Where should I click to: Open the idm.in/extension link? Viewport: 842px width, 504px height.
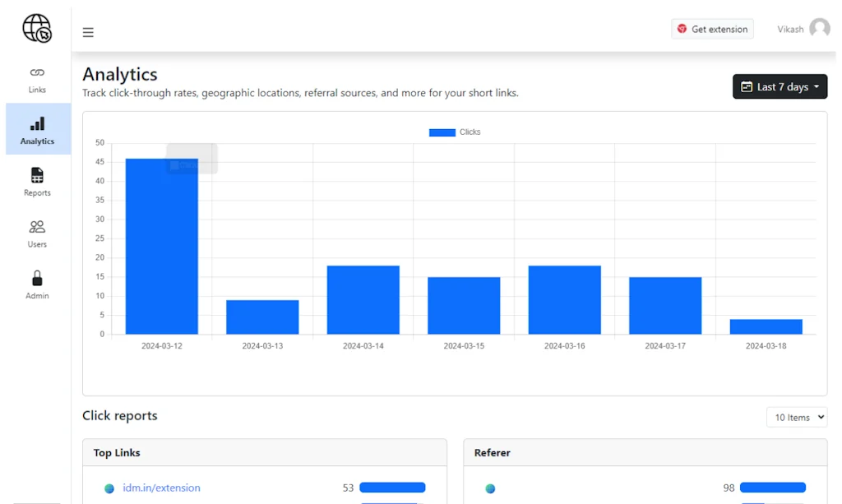161,488
